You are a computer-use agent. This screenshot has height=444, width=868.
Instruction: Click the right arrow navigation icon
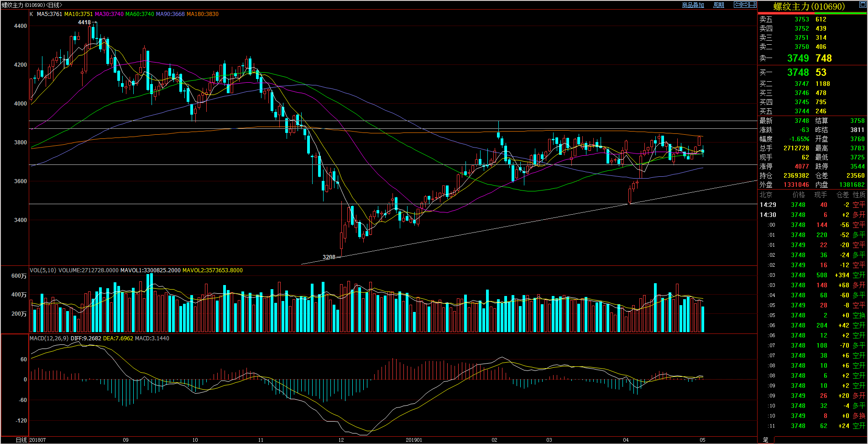745,5
